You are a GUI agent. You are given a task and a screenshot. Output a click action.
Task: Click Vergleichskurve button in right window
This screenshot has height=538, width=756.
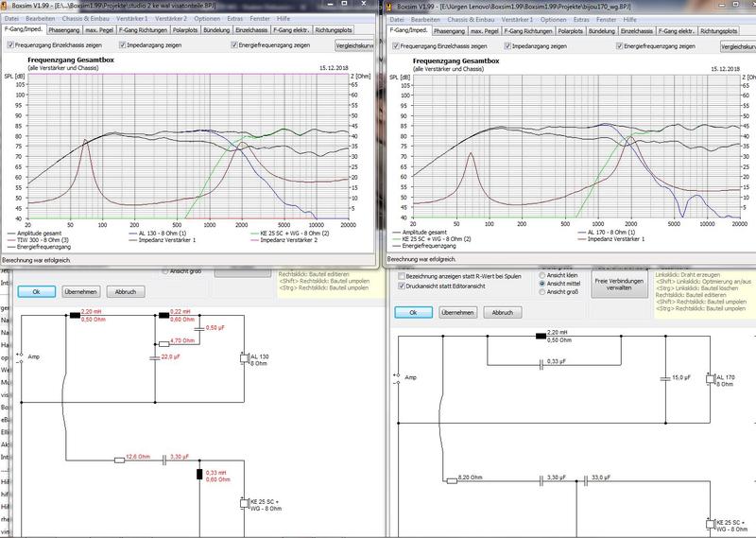[738, 46]
